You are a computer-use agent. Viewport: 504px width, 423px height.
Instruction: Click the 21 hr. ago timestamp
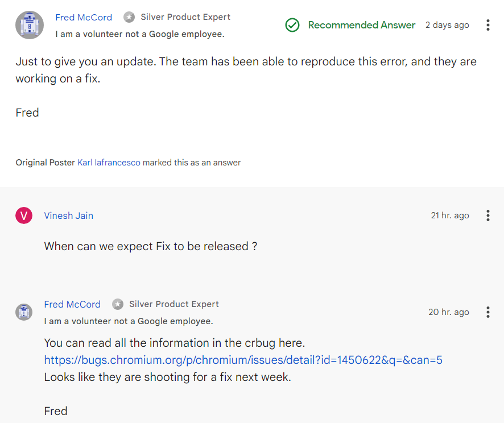[x=450, y=215]
